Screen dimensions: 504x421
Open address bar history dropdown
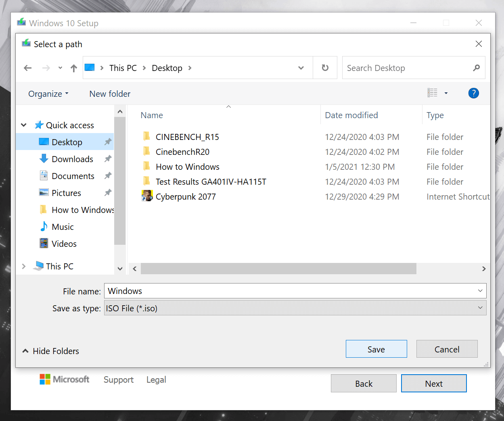[301, 68]
